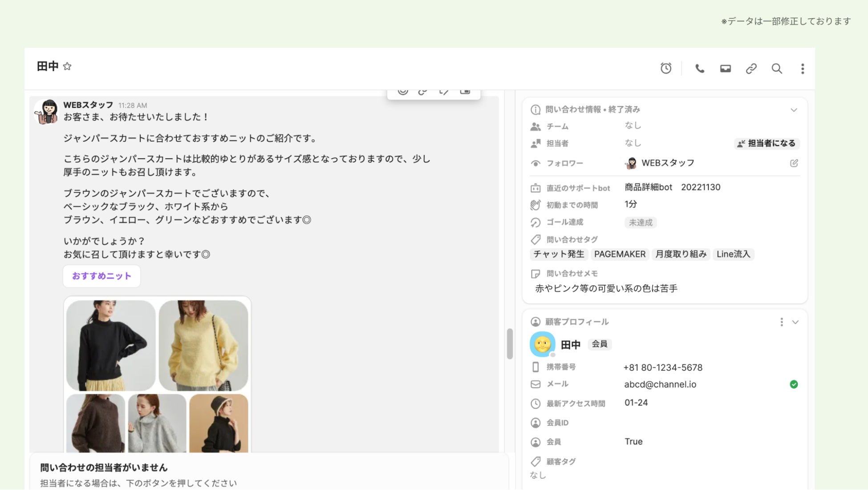
Task: Click 担当者になる button
Action: [x=767, y=143]
